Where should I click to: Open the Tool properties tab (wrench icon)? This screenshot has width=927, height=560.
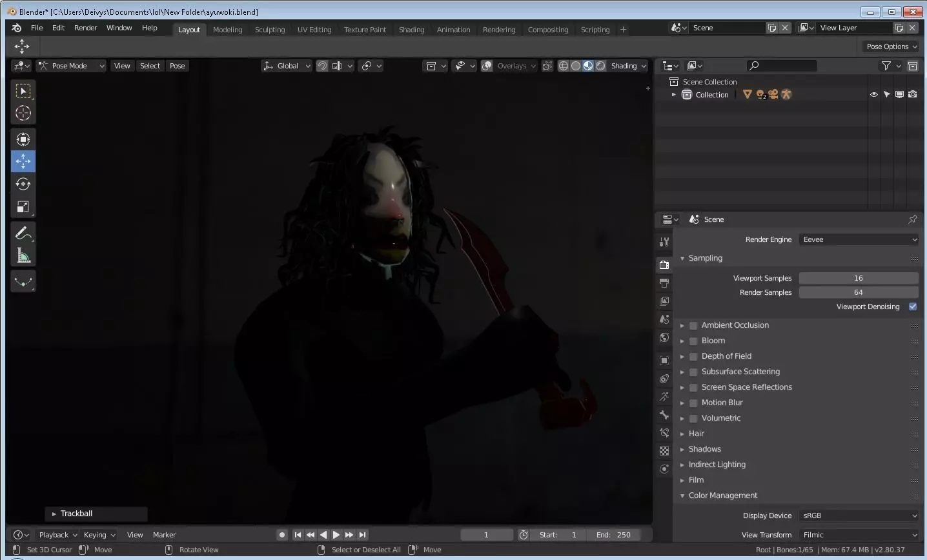tap(664, 242)
